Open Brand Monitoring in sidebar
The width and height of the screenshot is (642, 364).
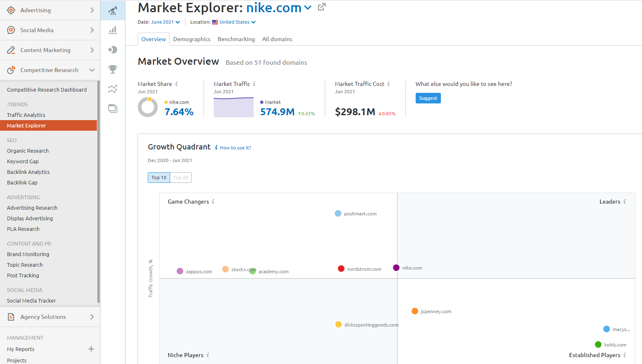28,254
